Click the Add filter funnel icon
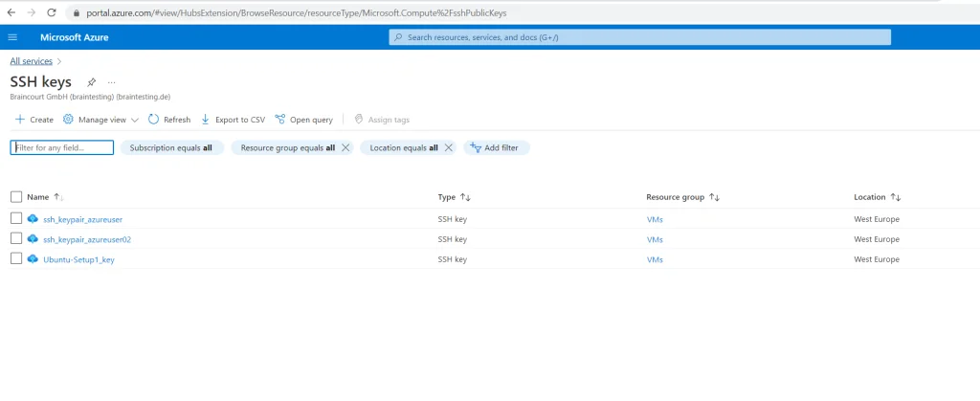Screen dimensions: 980x401 pos(476,147)
